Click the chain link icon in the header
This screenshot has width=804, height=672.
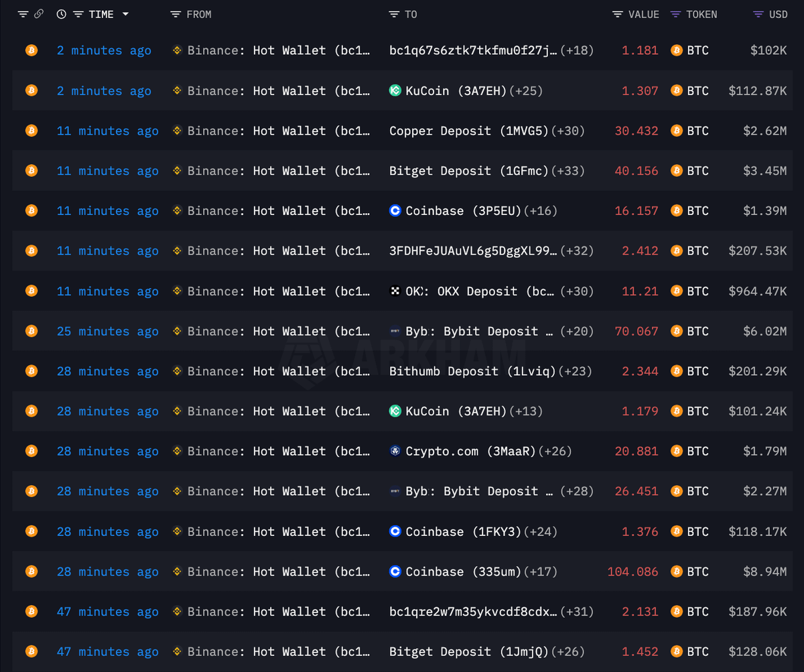click(39, 14)
